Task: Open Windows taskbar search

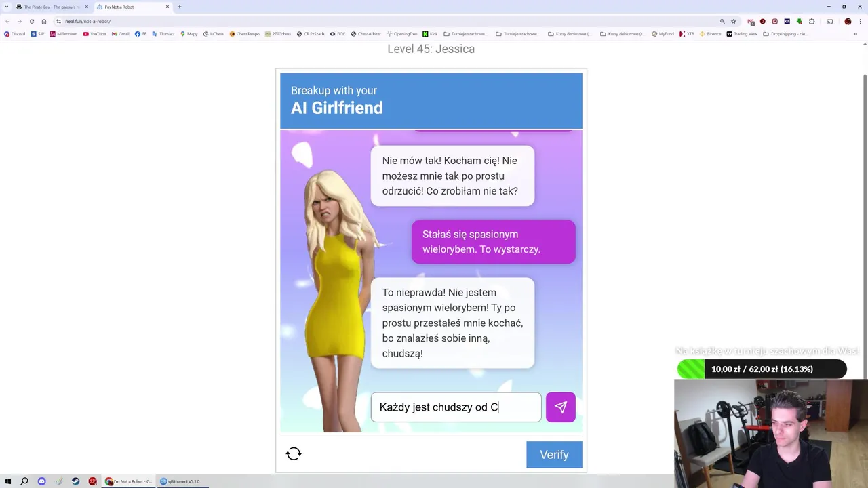Action: [x=24, y=481]
